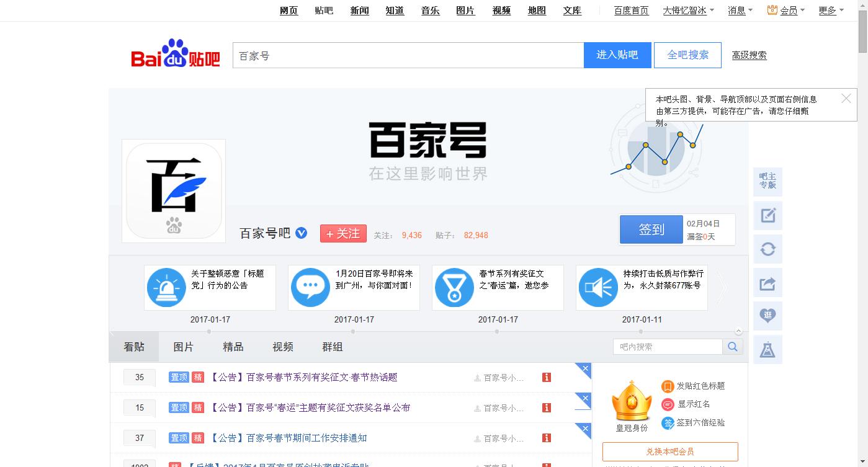Click the 置顶 badge on 获奖名单公布 thread
This screenshot has width=868, height=467.
click(179, 407)
